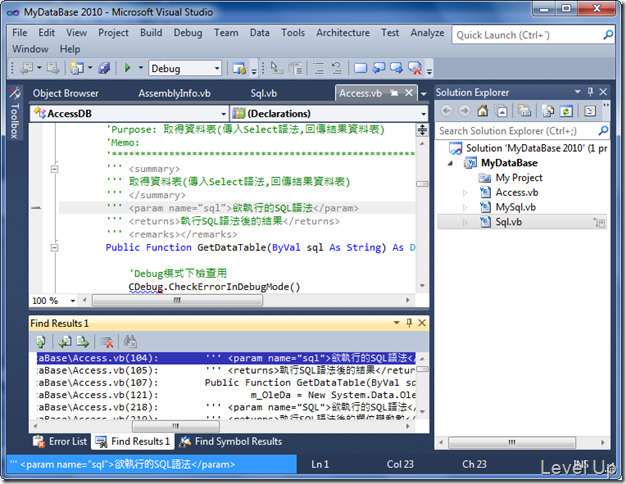This screenshot has width=626, height=484.
Task: Open the active files tab list dropdown
Action: (424, 94)
